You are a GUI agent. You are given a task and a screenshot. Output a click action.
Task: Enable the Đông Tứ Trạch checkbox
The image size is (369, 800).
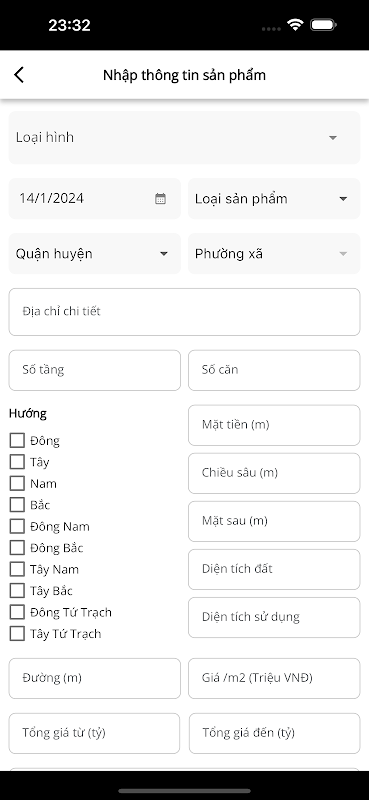(x=17, y=612)
